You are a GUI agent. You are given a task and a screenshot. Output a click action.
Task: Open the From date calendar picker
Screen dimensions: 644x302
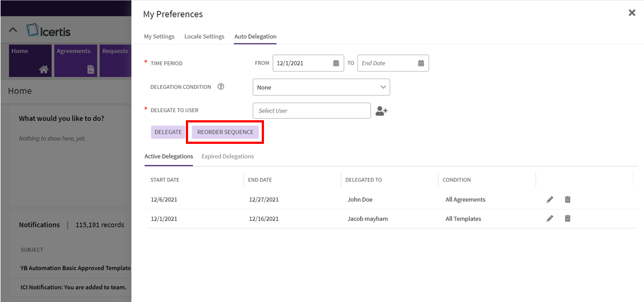[x=336, y=63]
